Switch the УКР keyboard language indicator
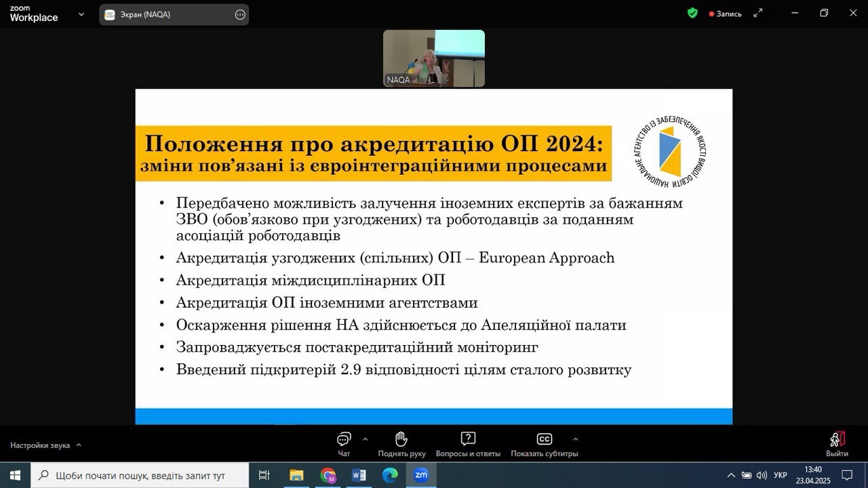This screenshot has width=868, height=488. coord(780,475)
